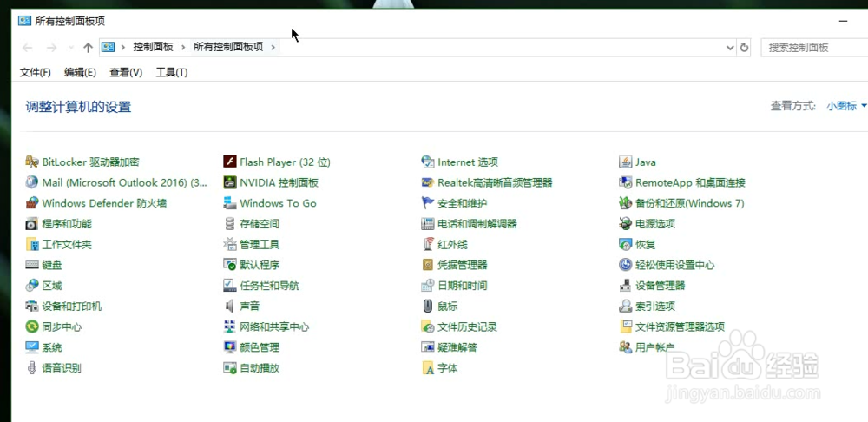Click the Internet 选项 icon
This screenshot has width=868, height=422.
428,162
